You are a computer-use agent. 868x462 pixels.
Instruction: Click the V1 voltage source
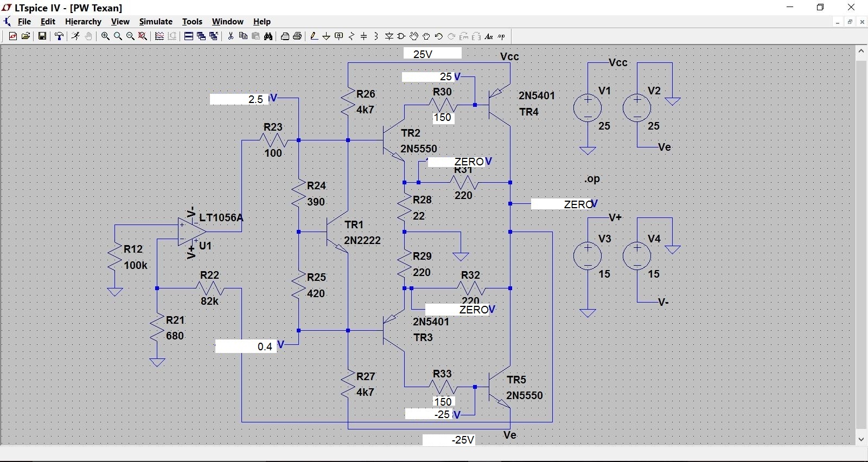tap(588, 108)
